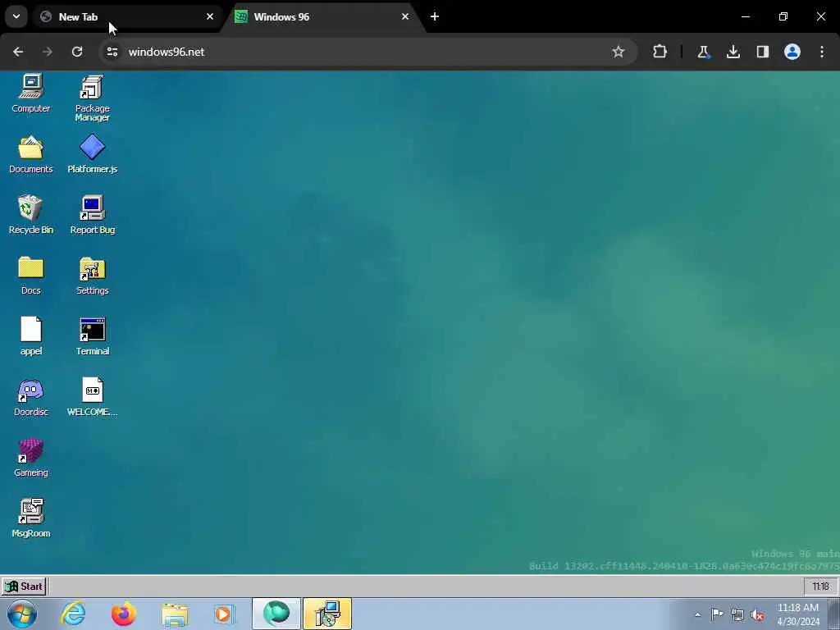Open the Chrome three-dot menu
This screenshot has height=630, width=840.
tap(822, 52)
